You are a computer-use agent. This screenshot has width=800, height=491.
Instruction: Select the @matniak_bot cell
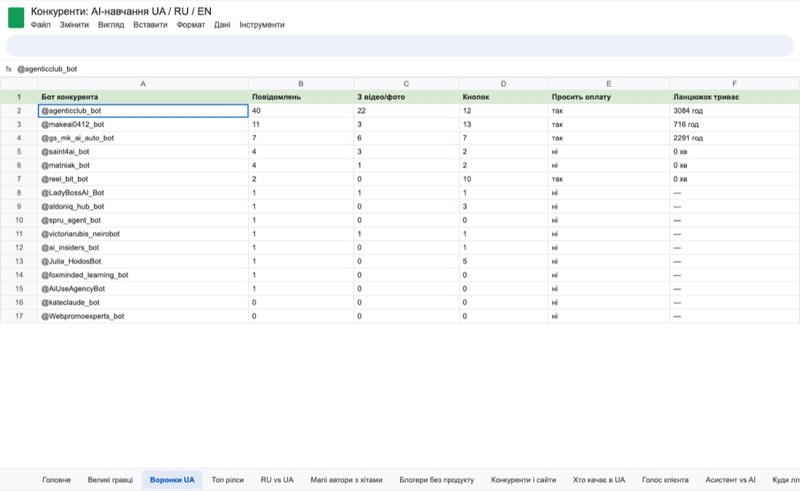click(143, 165)
